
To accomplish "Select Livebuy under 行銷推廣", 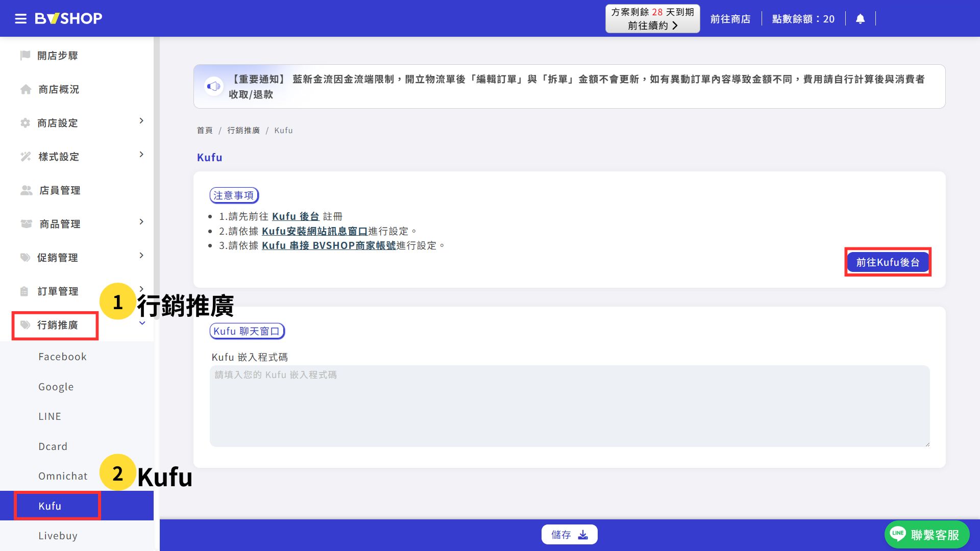I will pyautogui.click(x=58, y=536).
